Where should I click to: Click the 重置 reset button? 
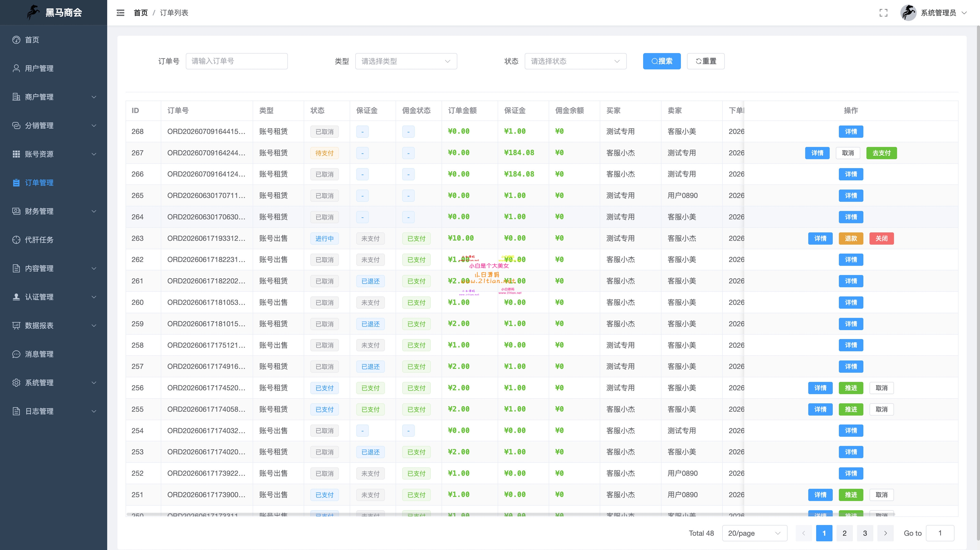(x=706, y=61)
